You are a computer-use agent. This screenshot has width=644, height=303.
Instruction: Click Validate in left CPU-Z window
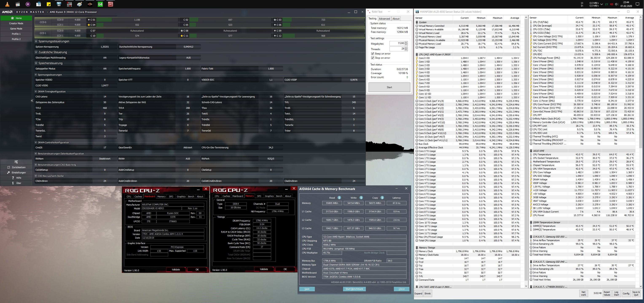[176, 269]
